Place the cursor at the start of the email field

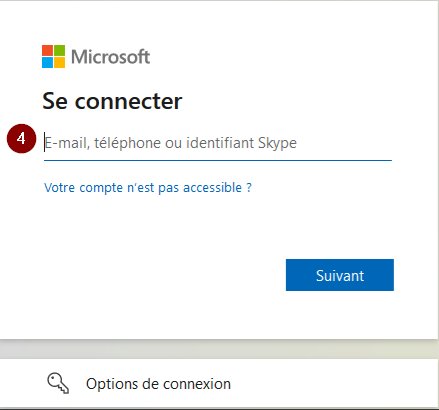tap(45, 142)
